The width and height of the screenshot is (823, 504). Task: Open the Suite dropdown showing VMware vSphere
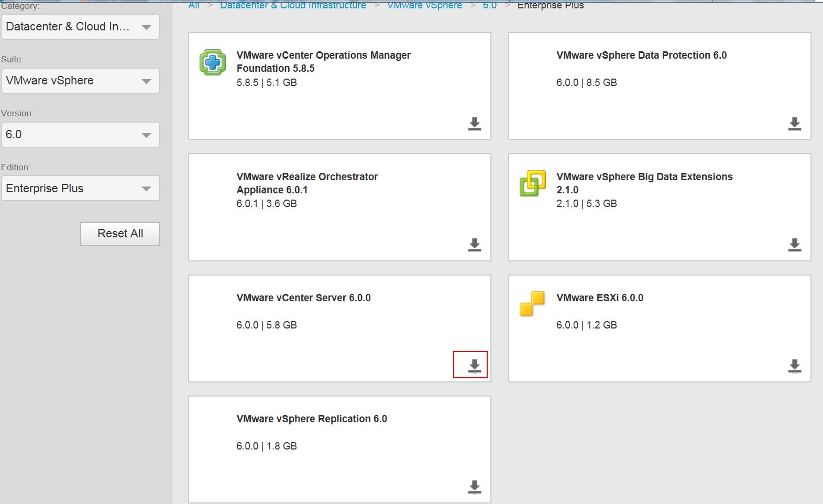(81, 81)
